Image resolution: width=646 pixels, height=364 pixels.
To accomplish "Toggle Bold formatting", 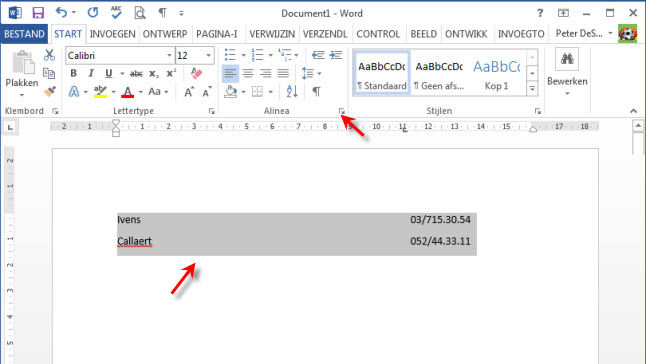I will [x=73, y=74].
